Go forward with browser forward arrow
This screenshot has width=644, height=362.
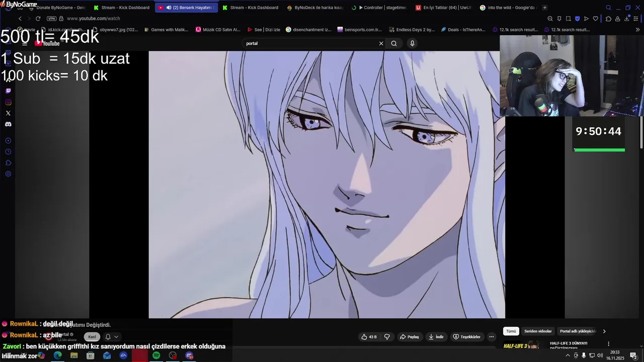click(29, 19)
